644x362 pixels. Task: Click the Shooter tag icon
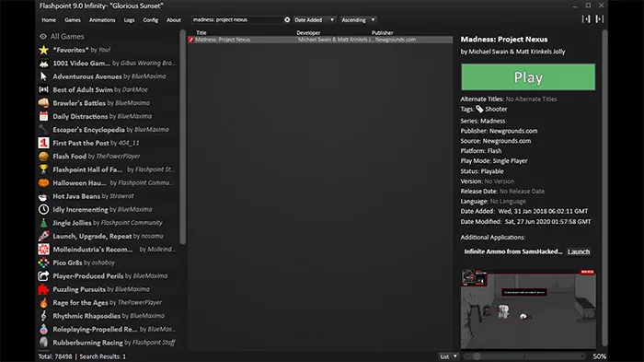[x=479, y=109]
